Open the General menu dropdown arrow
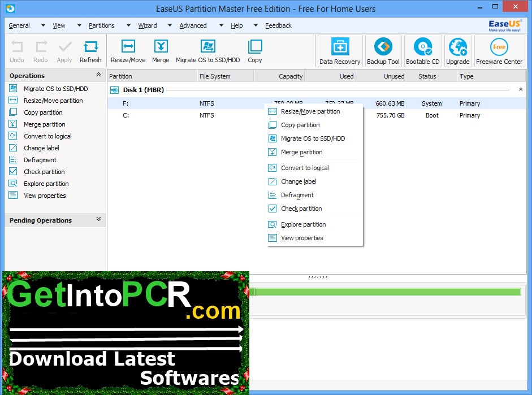This screenshot has width=532, height=395. (43, 25)
